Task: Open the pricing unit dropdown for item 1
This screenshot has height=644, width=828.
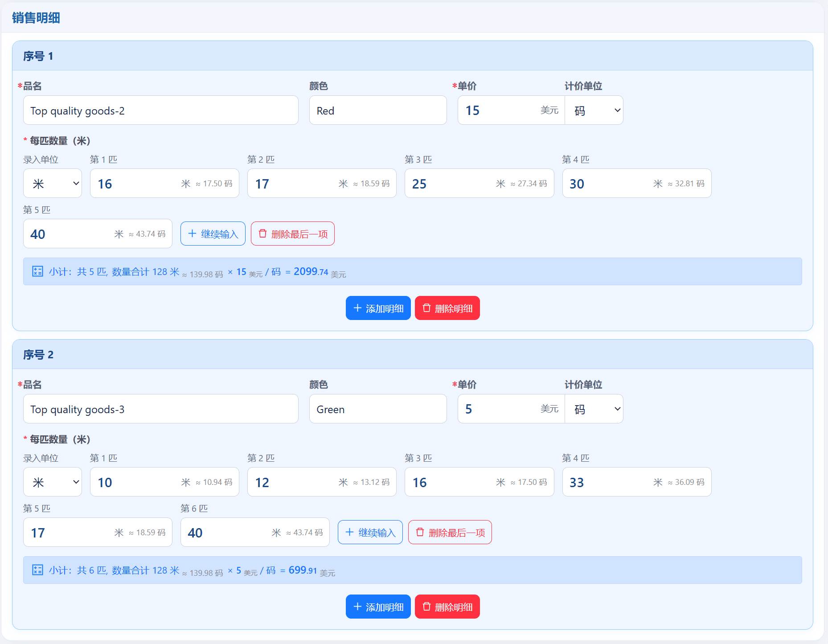Action: pos(594,110)
